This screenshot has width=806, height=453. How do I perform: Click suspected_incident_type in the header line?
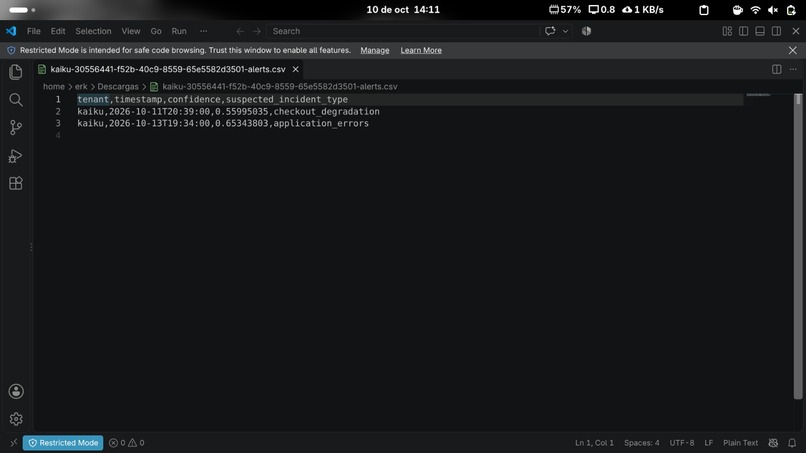point(287,99)
